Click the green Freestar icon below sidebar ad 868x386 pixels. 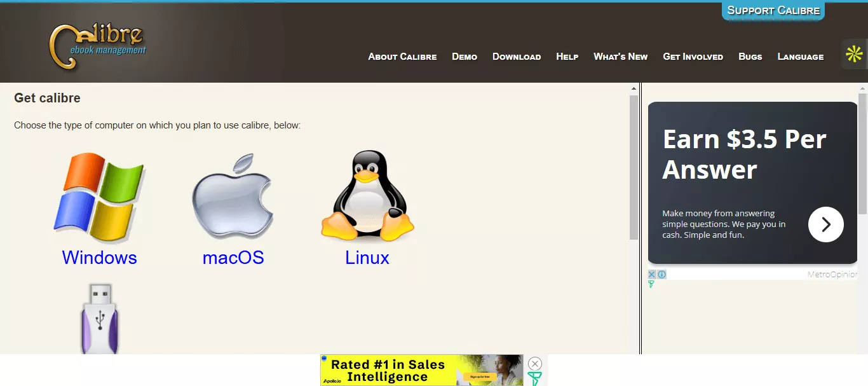click(x=651, y=284)
